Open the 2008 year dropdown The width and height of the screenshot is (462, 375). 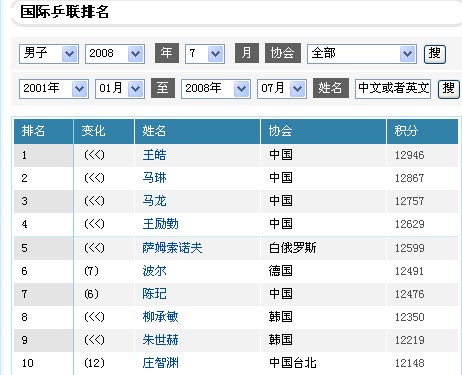[115, 54]
